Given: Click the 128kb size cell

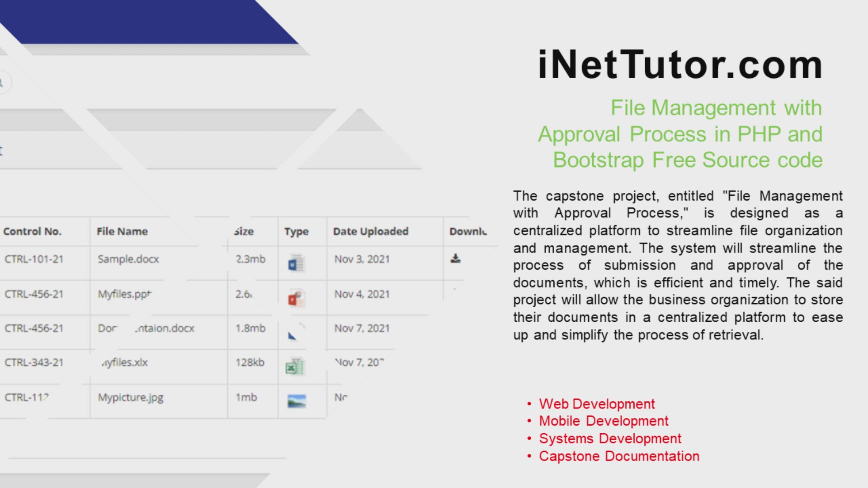Looking at the screenshot, I should tap(250, 362).
